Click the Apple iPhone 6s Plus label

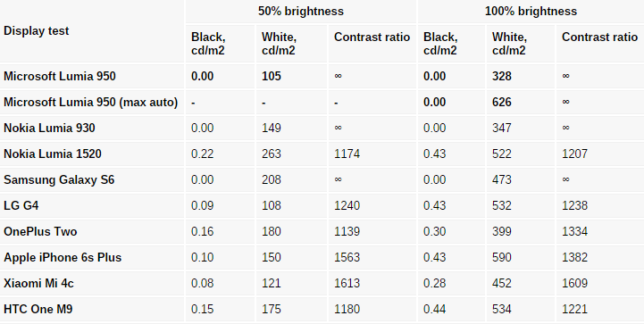pos(63,257)
